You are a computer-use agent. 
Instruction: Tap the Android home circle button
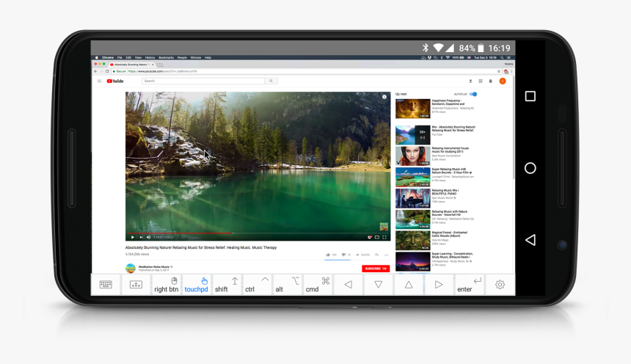[x=530, y=168]
